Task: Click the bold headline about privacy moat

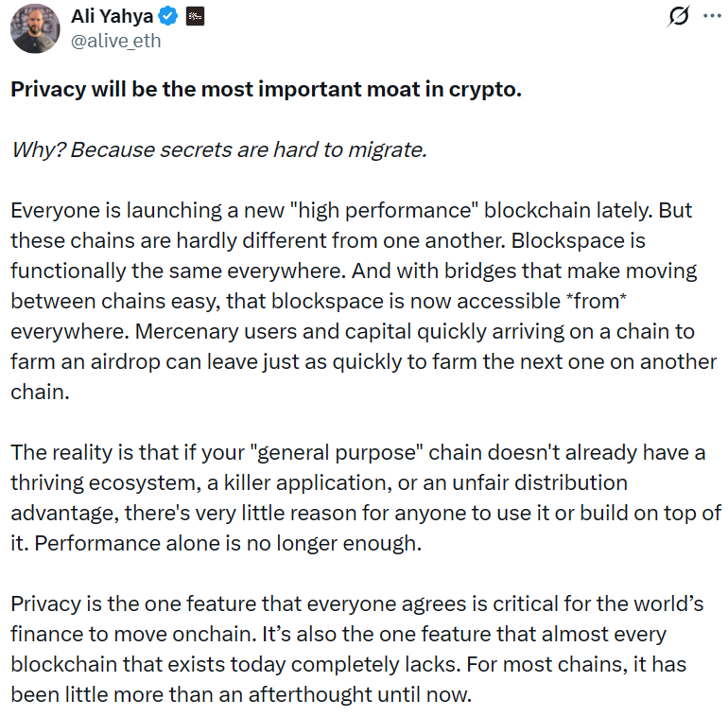Action: point(266,90)
